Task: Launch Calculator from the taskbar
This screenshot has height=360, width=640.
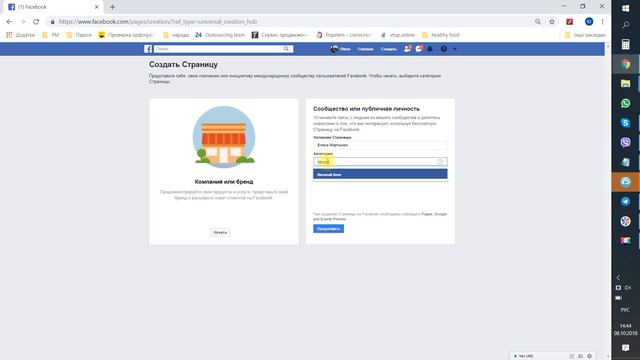Action: 625,44
